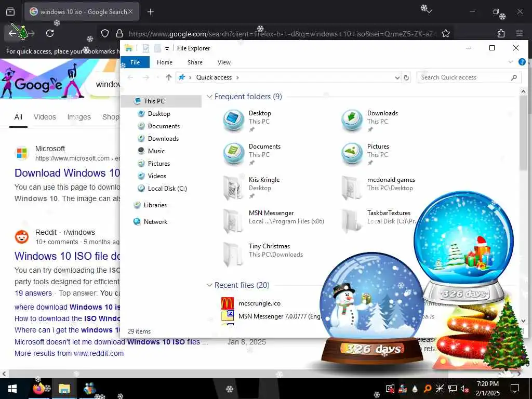Click the File Explorer taskbar icon
532x399 pixels.
point(64,389)
